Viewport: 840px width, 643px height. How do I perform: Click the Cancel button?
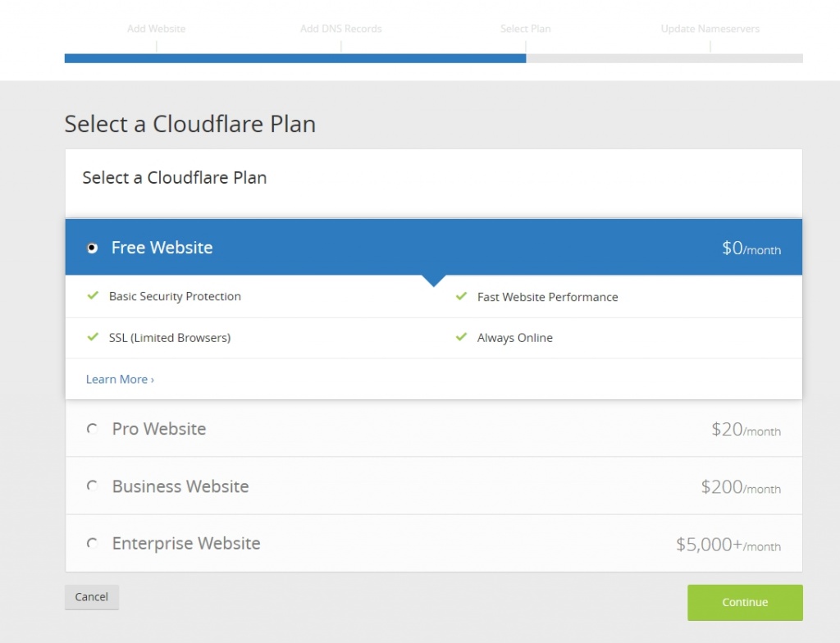[92, 597]
